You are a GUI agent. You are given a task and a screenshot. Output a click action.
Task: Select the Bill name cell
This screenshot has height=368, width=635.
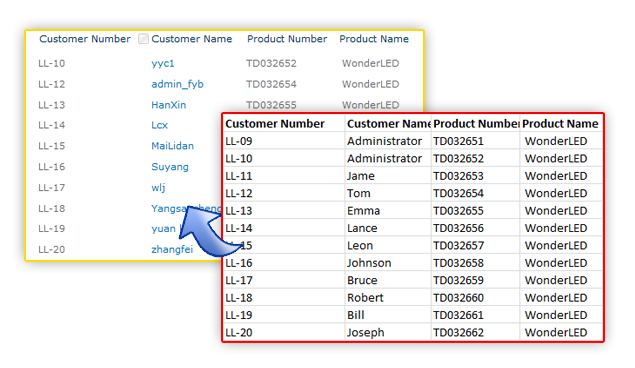point(388,315)
